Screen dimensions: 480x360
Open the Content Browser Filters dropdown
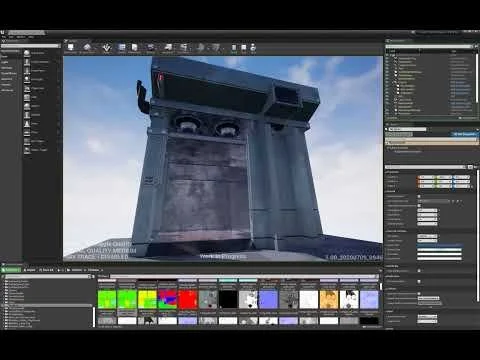tap(103, 276)
